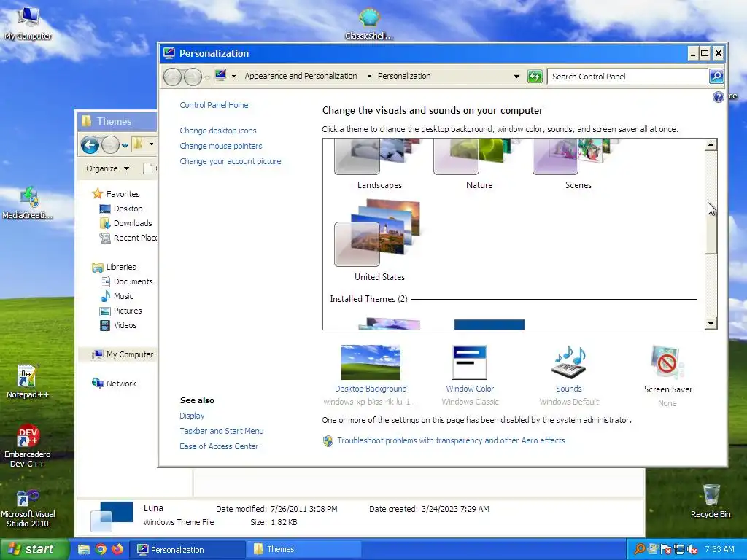Open Display under See also
This screenshot has height=560, width=747.
point(192,416)
